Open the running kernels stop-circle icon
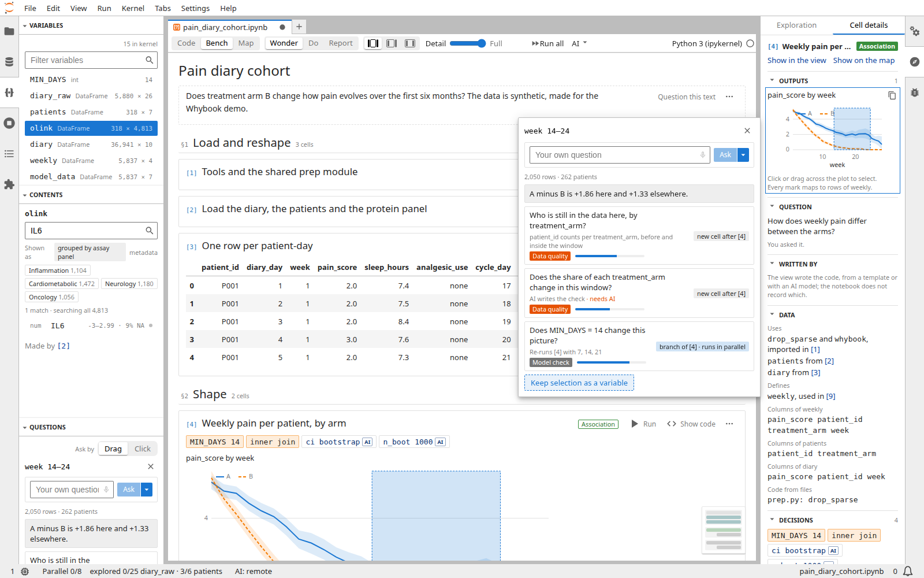 coord(9,123)
